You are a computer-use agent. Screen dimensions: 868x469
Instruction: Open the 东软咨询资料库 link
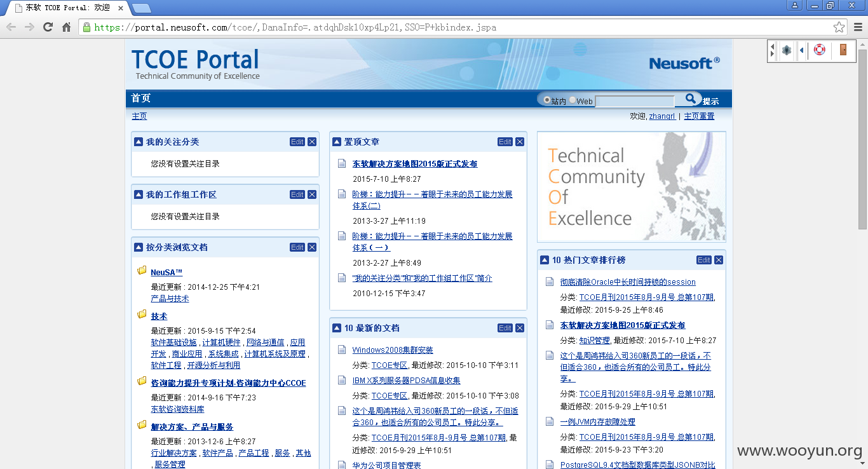[x=177, y=409]
